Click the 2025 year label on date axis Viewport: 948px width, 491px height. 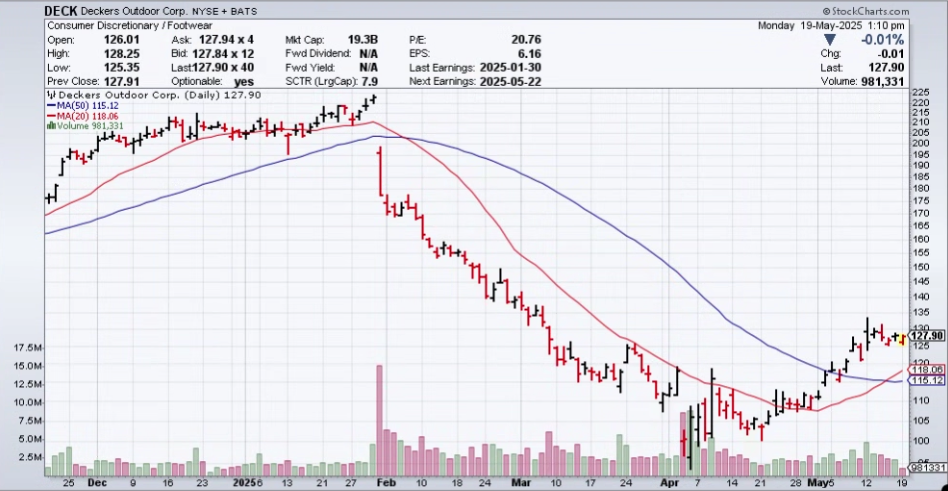pyautogui.click(x=242, y=482)
